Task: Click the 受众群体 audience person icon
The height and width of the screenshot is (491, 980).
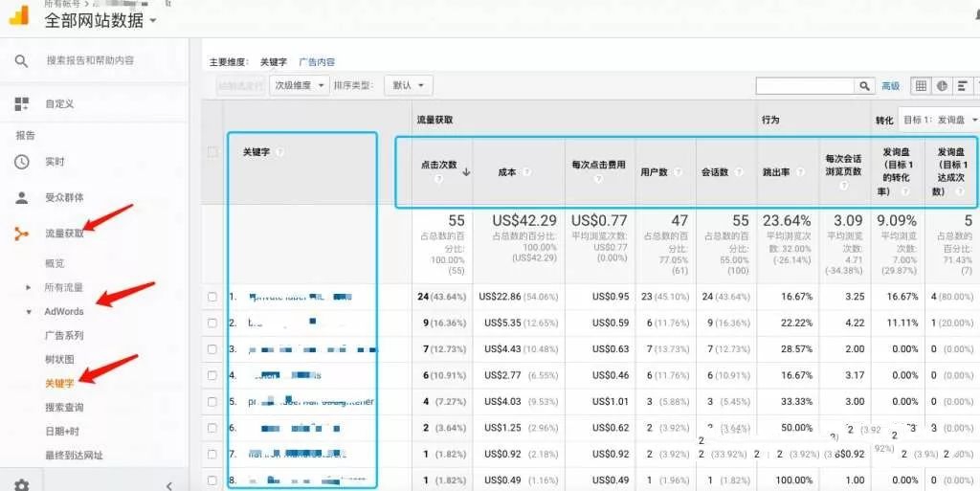Action: point(21,198)
